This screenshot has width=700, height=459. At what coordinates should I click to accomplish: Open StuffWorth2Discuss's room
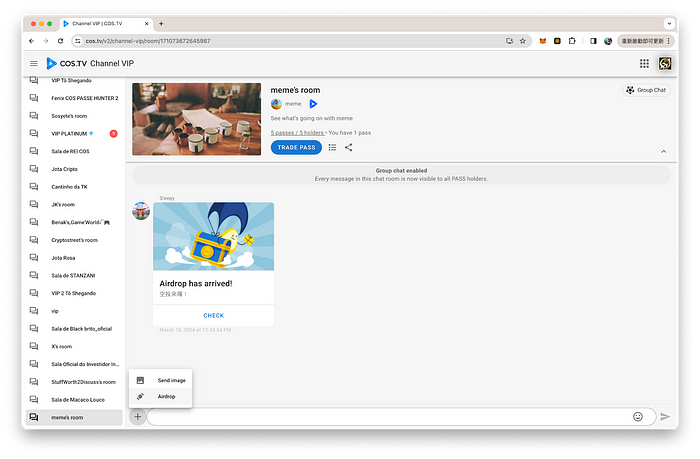74,382
